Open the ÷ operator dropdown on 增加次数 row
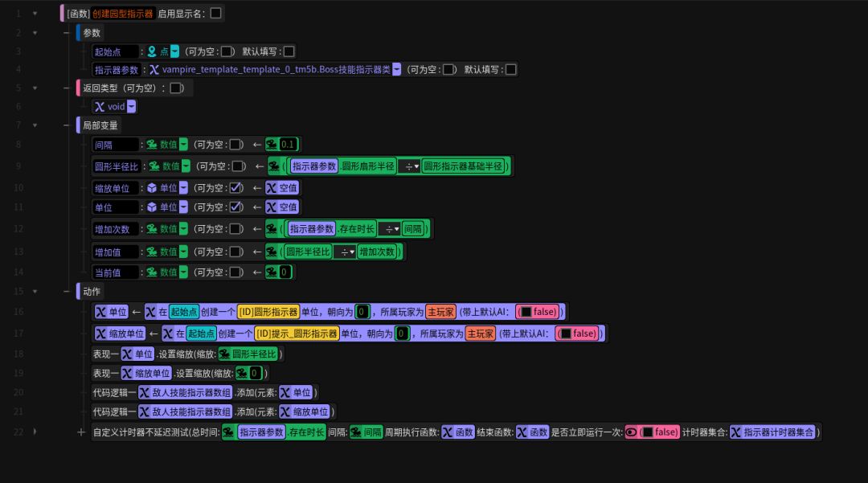The width and height of the screenshot is (868, 483). tap(391, 228)
